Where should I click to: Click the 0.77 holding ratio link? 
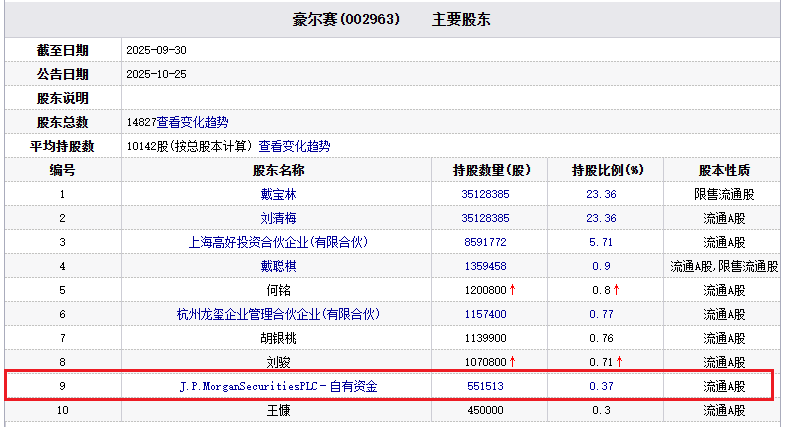(601, 314)
